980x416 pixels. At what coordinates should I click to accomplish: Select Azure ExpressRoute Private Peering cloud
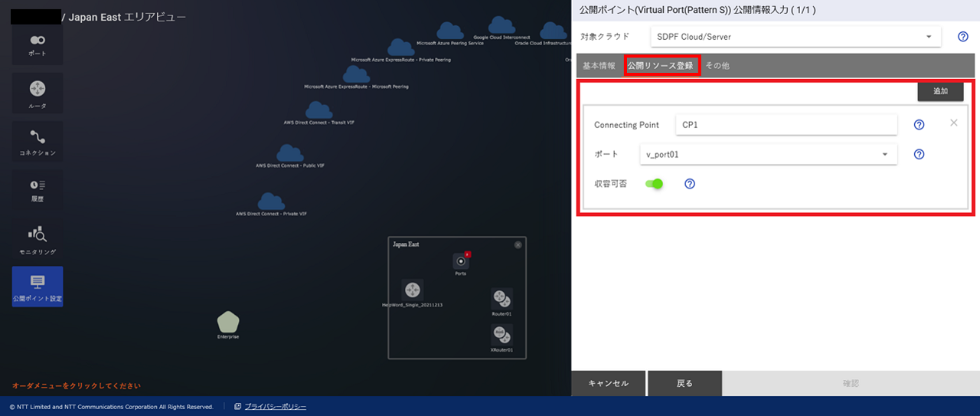[x=400, y=47]
